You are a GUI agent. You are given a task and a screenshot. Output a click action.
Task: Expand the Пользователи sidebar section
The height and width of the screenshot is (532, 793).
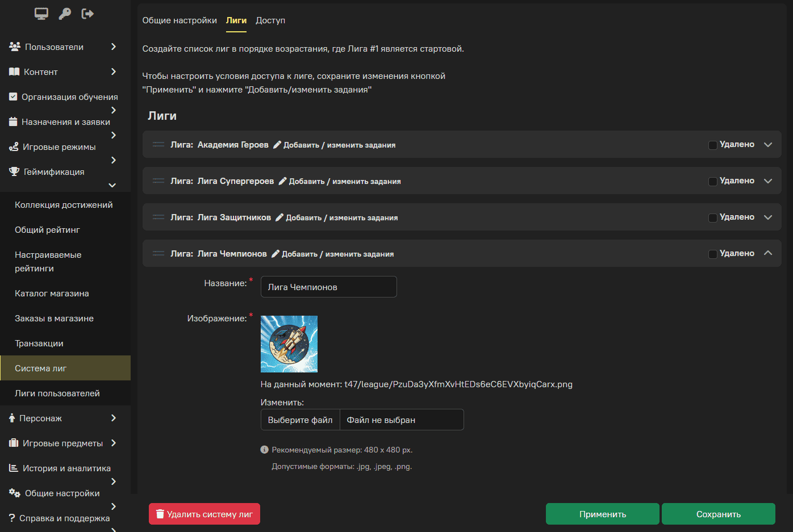113,47
